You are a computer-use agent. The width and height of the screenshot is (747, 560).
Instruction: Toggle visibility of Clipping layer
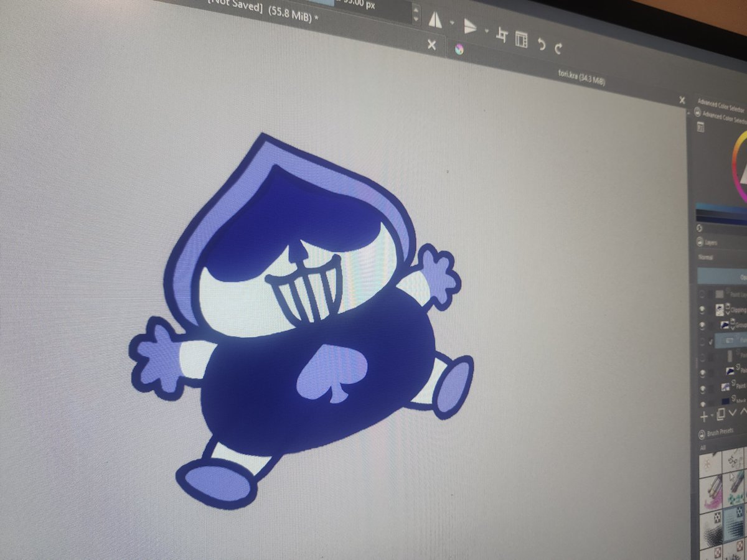702,309
